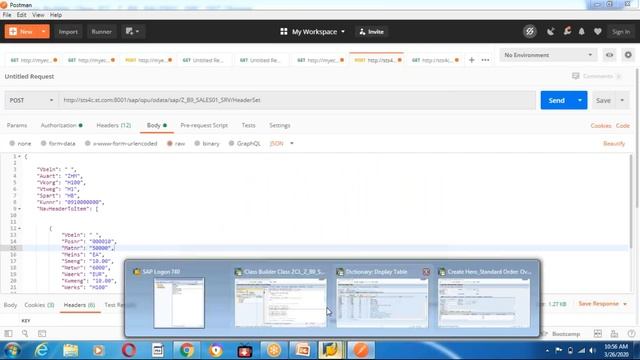Select x-www-form-urlencoded body radio
Viewport: 640px width, 360px height.
click(x=88, y=143)
